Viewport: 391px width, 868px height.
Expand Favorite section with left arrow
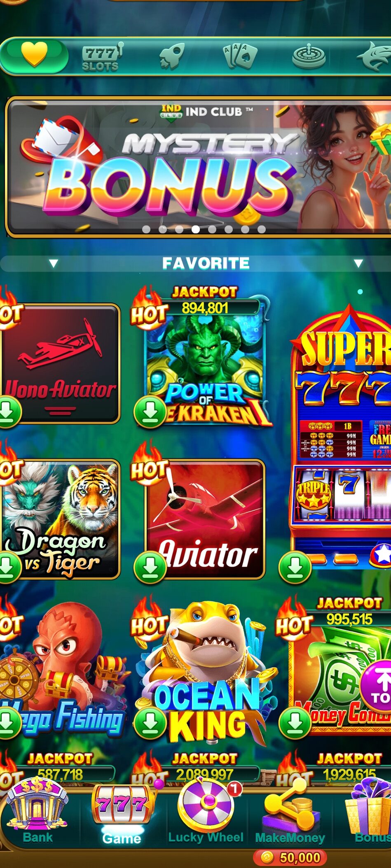pos(54,263)
